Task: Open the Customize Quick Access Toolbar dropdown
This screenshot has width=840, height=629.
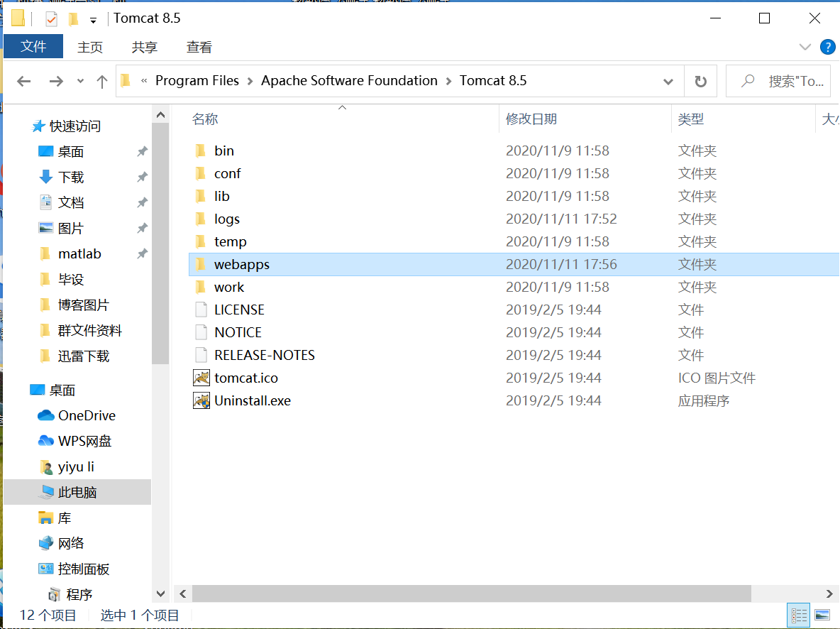Action: [93, 21]
